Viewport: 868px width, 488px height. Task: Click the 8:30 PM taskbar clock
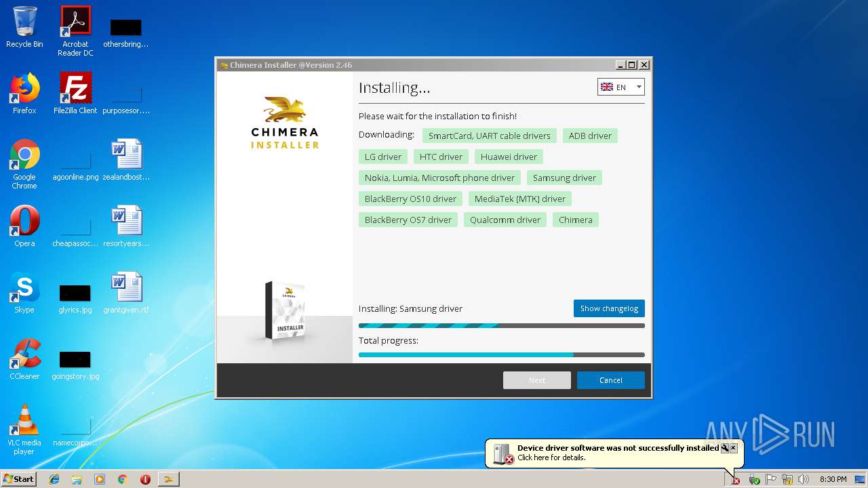pyautogui.click(x=833, y=479)
